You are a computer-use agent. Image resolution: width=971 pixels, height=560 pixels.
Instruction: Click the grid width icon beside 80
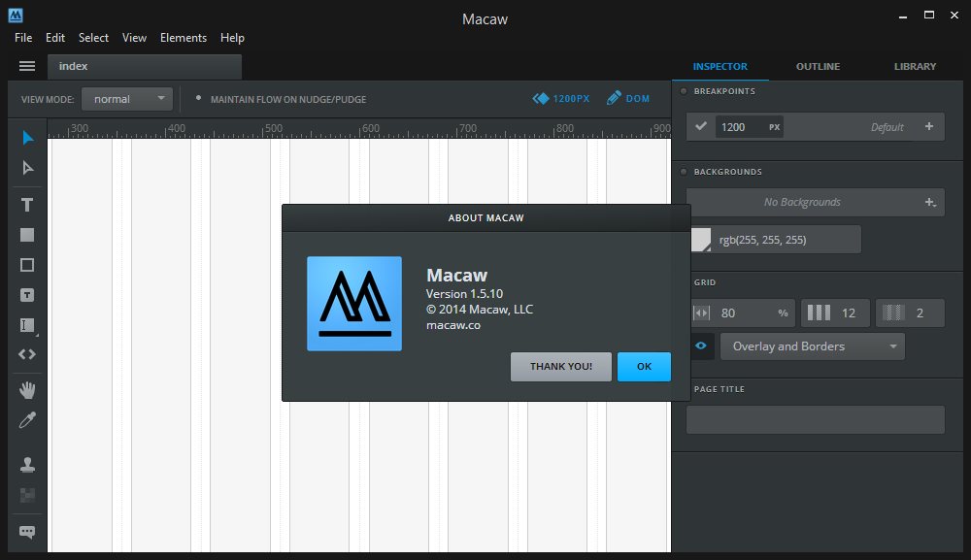pos(701,313)
